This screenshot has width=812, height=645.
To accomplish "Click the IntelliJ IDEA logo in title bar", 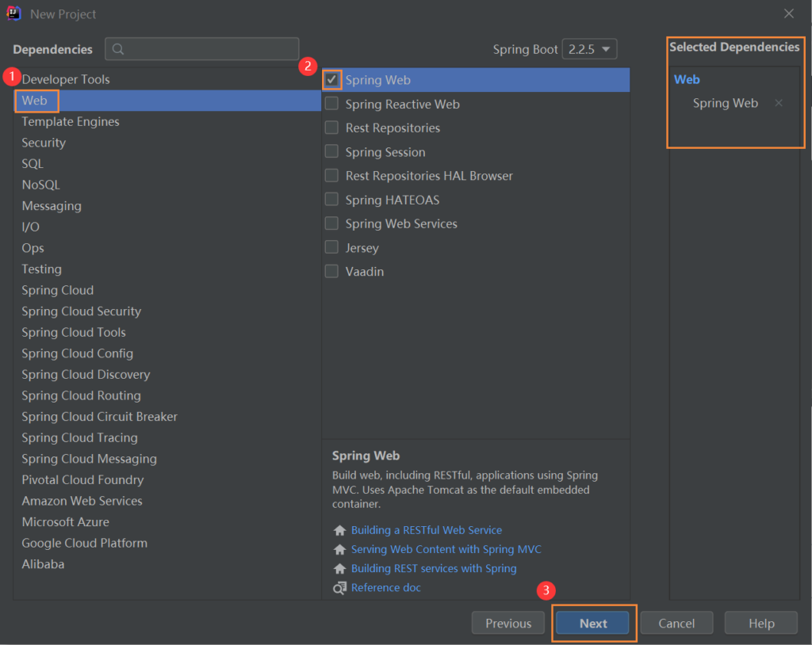I will pos(14,13).
